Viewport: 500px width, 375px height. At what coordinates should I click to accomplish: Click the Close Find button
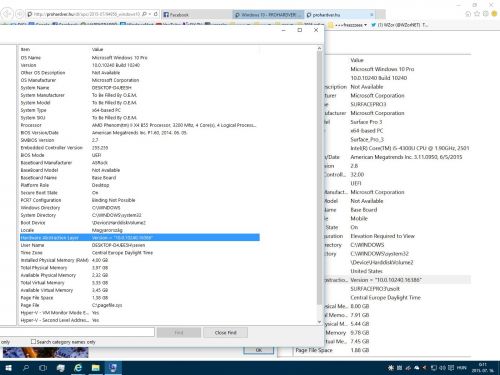225,332
